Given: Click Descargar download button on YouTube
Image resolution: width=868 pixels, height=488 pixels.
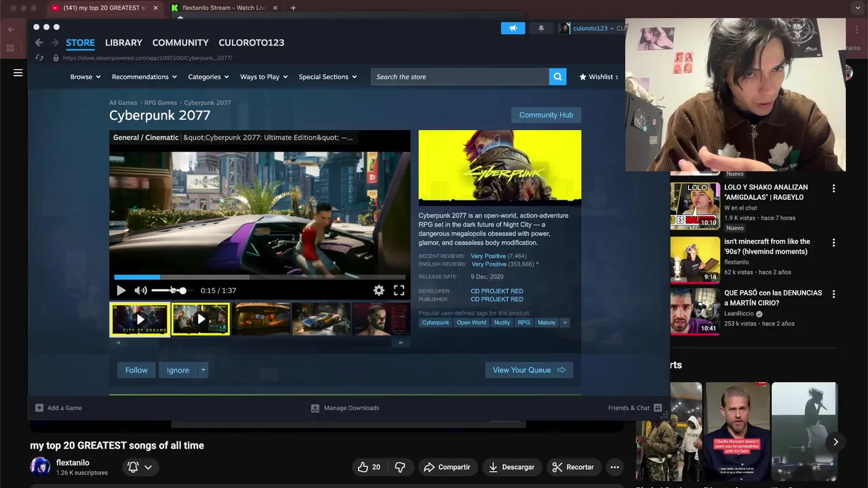Looking at the screenshot, I should tap(512, 467).
